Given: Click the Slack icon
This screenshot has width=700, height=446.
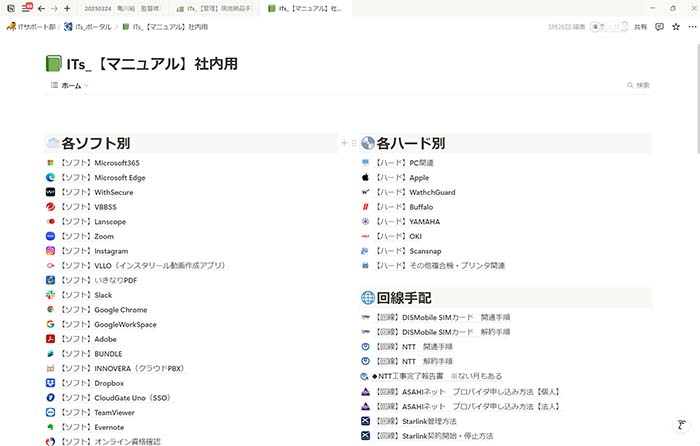Looking at the screenshot, I should (50, 295).
